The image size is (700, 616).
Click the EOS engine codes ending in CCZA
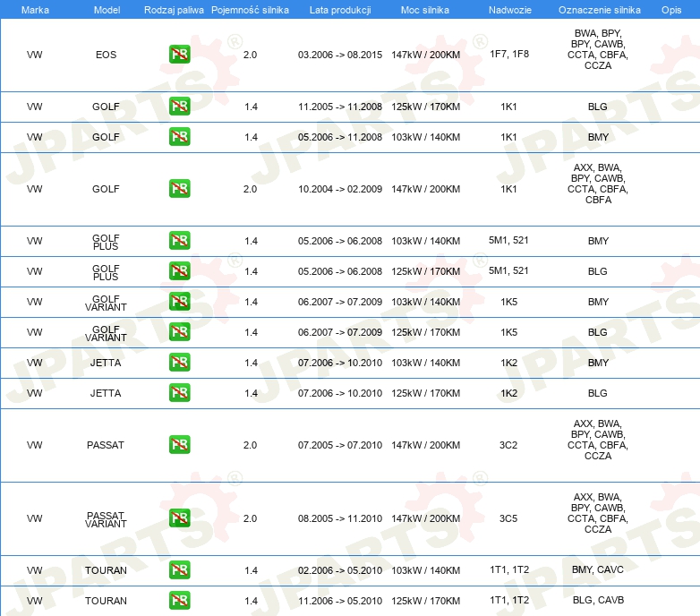(x=598, y=49)
